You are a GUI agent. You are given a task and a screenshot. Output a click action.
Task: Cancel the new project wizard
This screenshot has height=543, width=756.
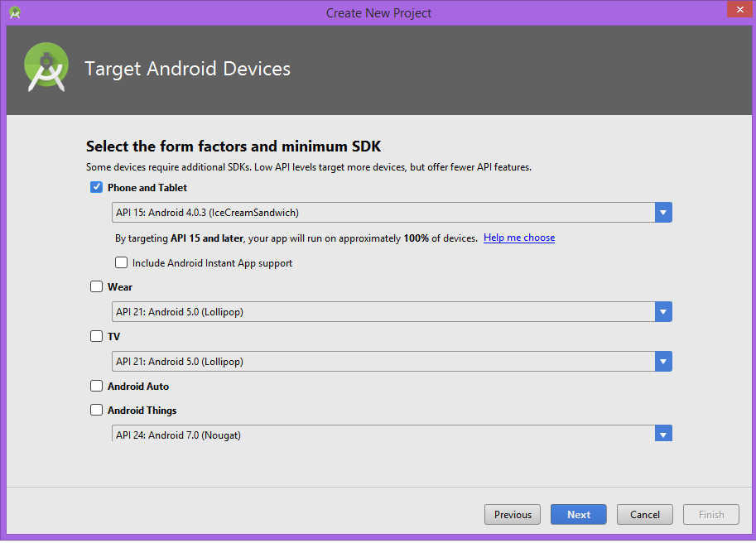[644, 514]
